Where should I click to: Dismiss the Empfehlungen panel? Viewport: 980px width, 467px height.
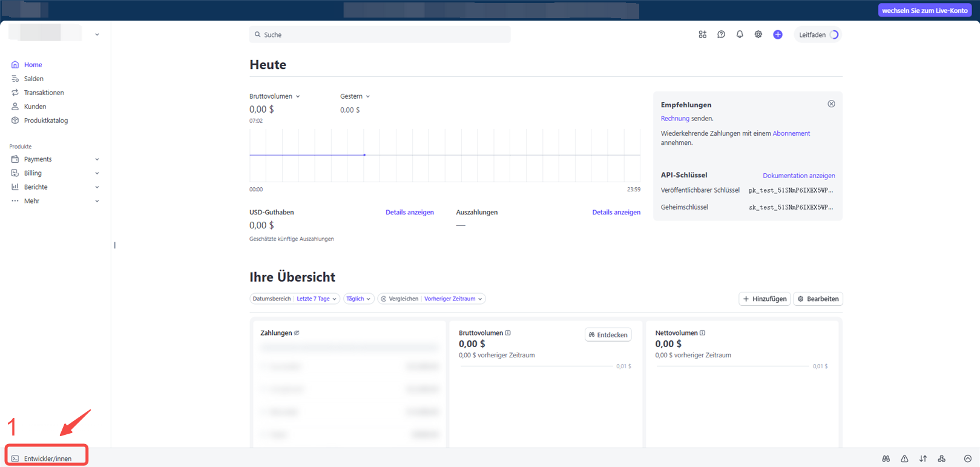pos(831,104)
